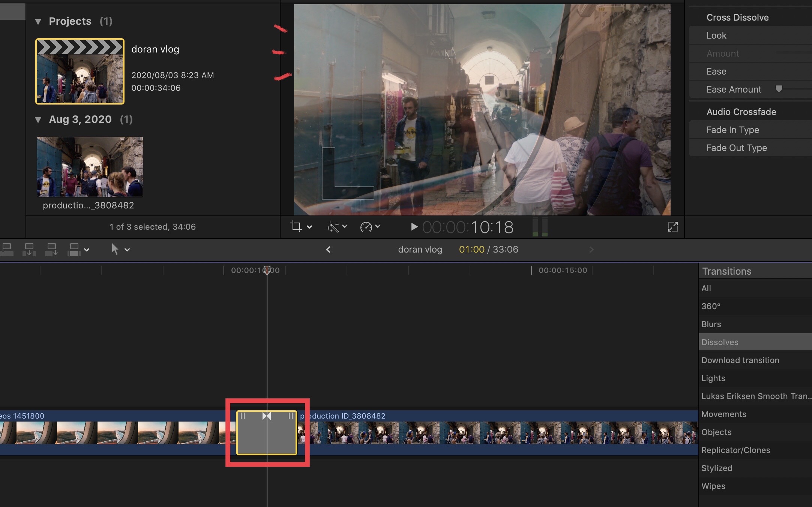The image size is (812, 507).
Task: Click the crop/transform tool icon below the viewer
Action: pyautogui.click(x=296, y=226)
